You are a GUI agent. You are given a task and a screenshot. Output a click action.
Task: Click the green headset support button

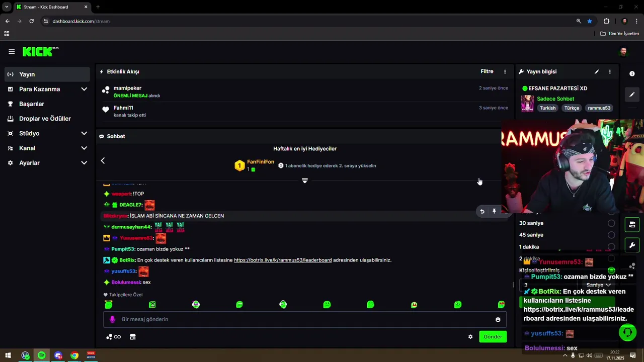627,332
